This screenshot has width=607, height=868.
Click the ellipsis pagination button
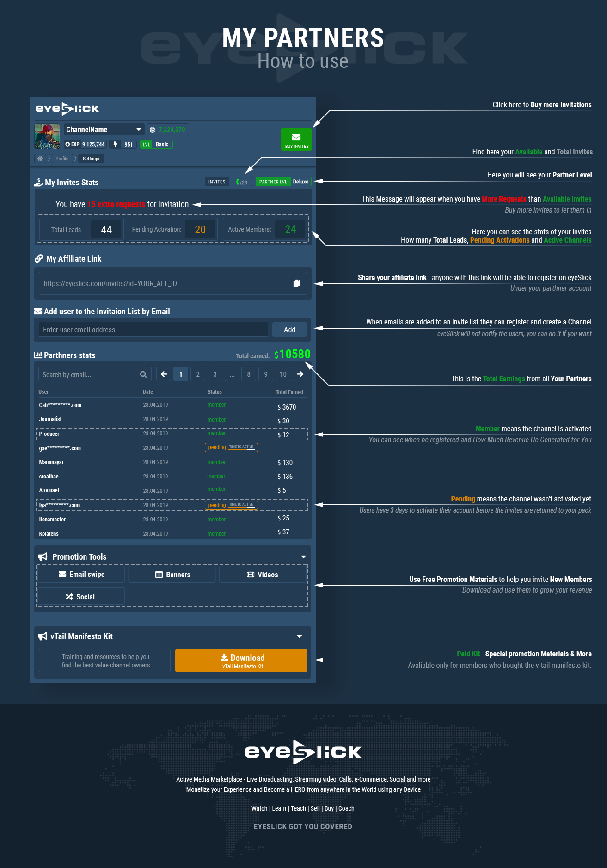(x=232, y=374)
